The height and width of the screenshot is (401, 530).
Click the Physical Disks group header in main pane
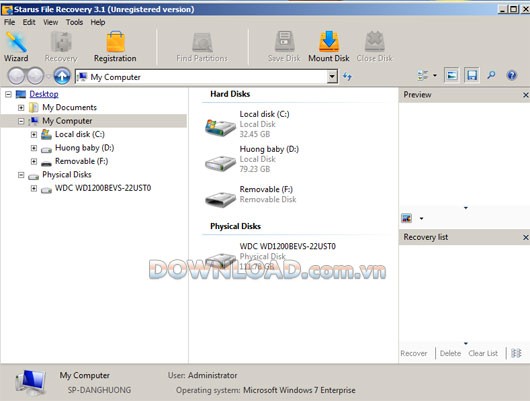pos(235,226)
